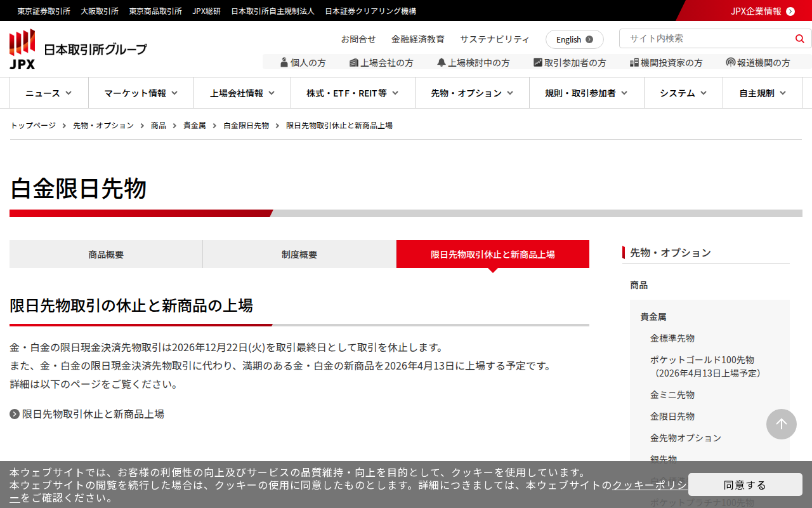Click the arrow icon in English button
Image resolution: width=812 pixels, height=508 pixels.
[x=589, y=39]
